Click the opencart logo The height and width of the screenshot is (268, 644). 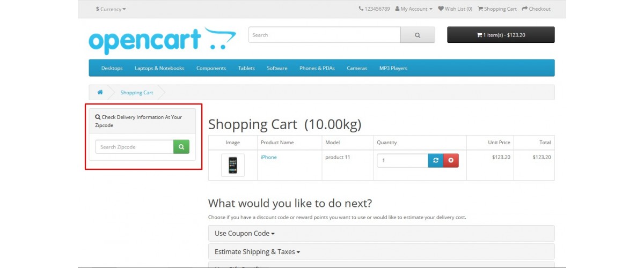pos(162,41)
